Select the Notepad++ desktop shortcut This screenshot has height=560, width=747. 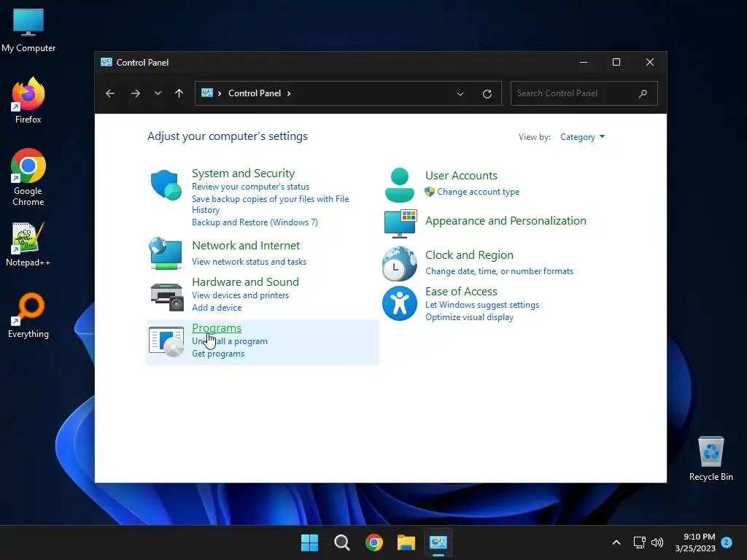(x=28, y=244)
